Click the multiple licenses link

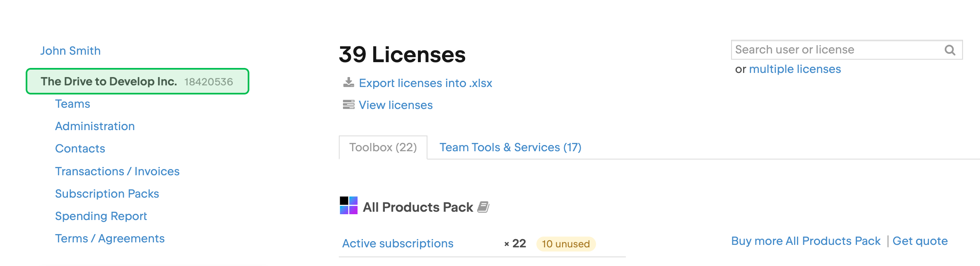click(795, 69)
